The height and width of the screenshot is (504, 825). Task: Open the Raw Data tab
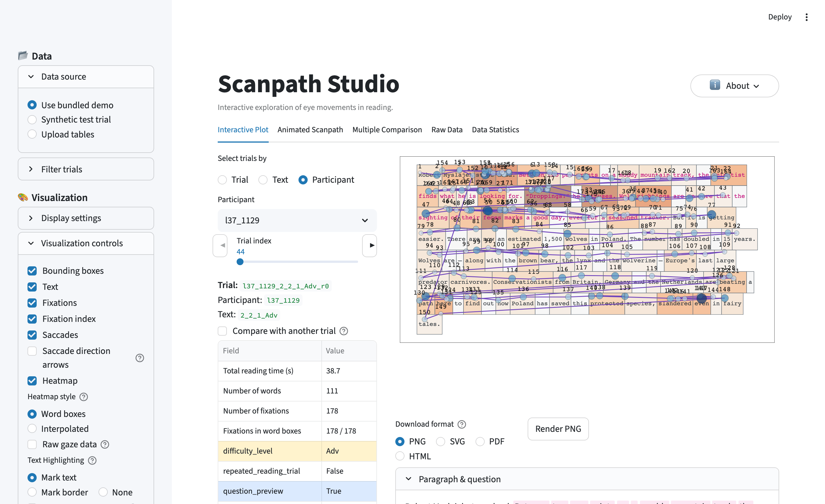tap(447, 129)
